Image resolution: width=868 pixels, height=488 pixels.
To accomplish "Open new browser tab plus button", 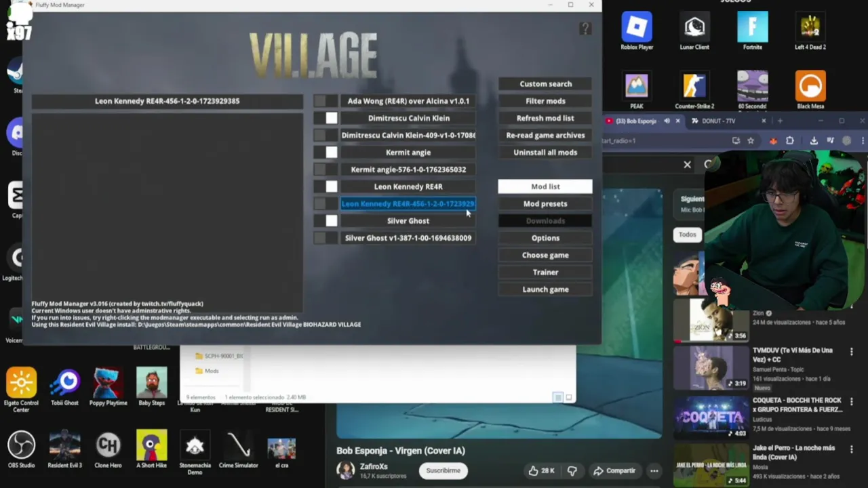I will coord(780,121).
